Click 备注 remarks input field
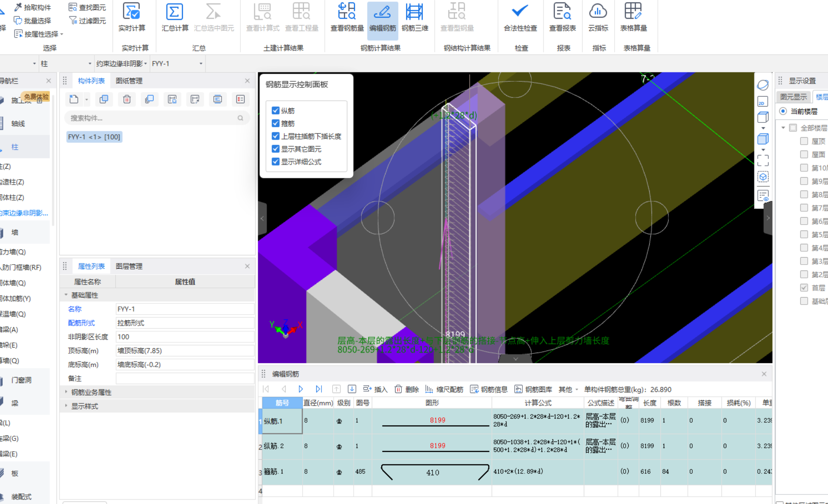828x504 pixels. tap(185, 379)
